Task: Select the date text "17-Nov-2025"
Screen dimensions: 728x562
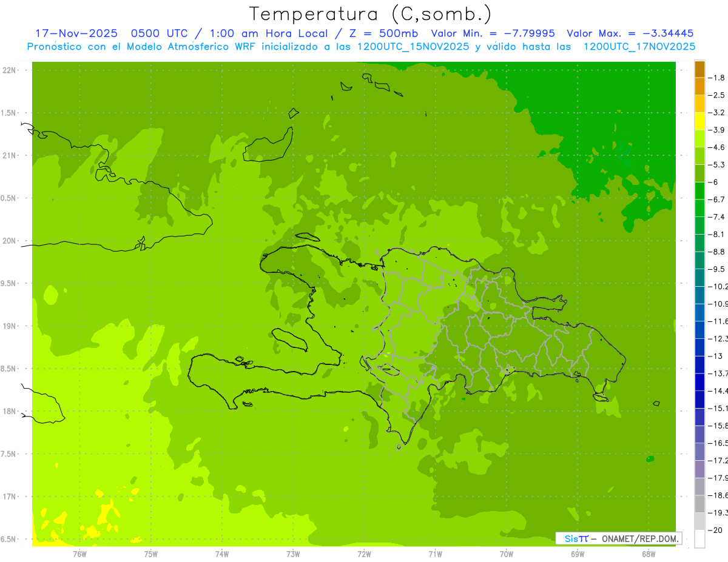Action: 75,33
